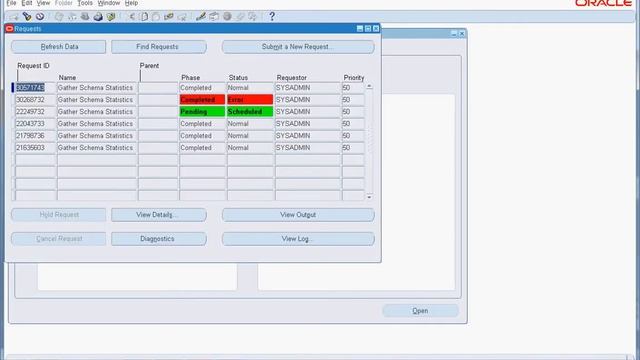Click the Delete Record toolbar icon
Screen dimensions: 640x360
point(182,17)
